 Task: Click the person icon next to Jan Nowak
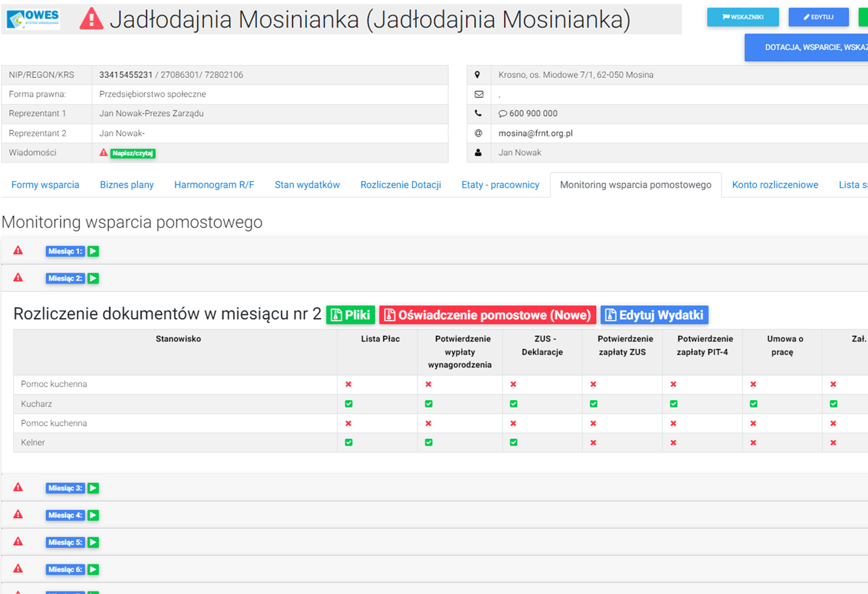[x=478, y=153]
